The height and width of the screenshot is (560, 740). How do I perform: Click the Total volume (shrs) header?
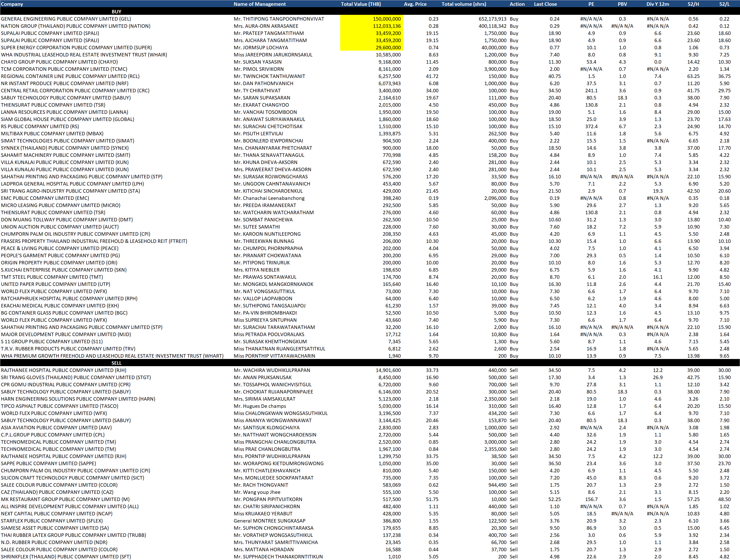click(x=464, y=4)
